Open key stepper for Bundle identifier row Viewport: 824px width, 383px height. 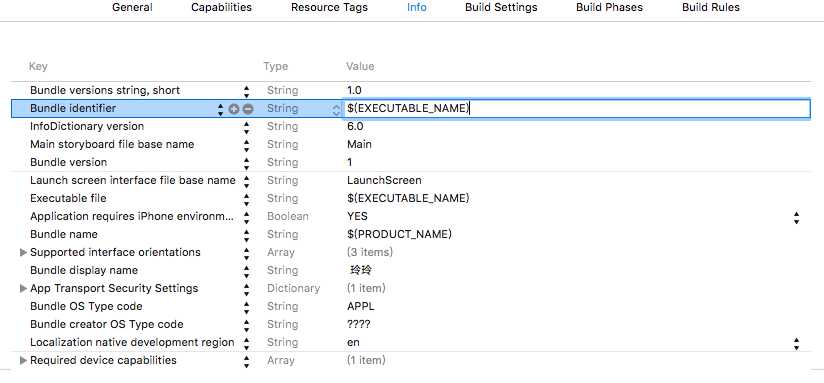220,109
